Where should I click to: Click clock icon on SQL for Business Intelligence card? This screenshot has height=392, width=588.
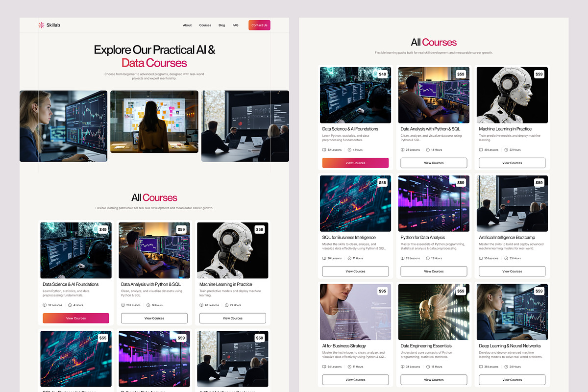tap(349, 258)
